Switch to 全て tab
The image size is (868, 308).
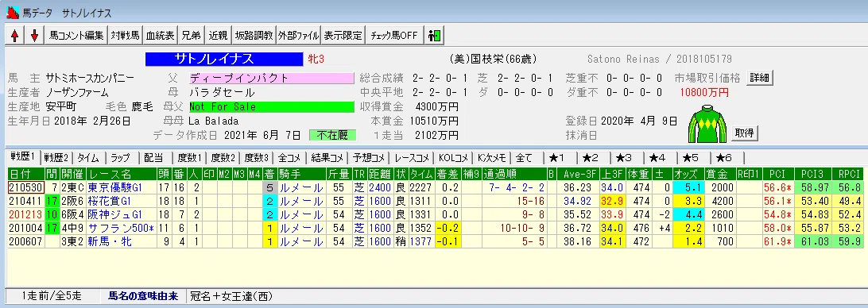point(525,157)
